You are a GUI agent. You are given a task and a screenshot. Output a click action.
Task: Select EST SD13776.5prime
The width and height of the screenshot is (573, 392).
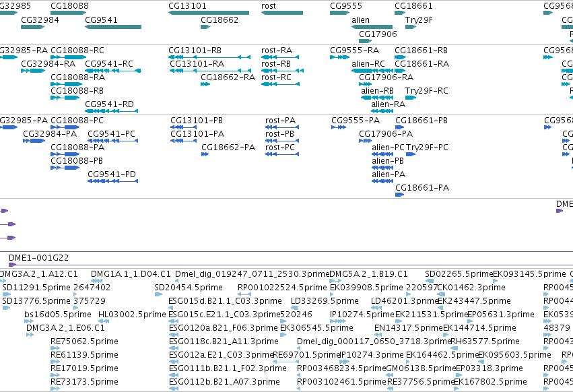pos(36,301)
